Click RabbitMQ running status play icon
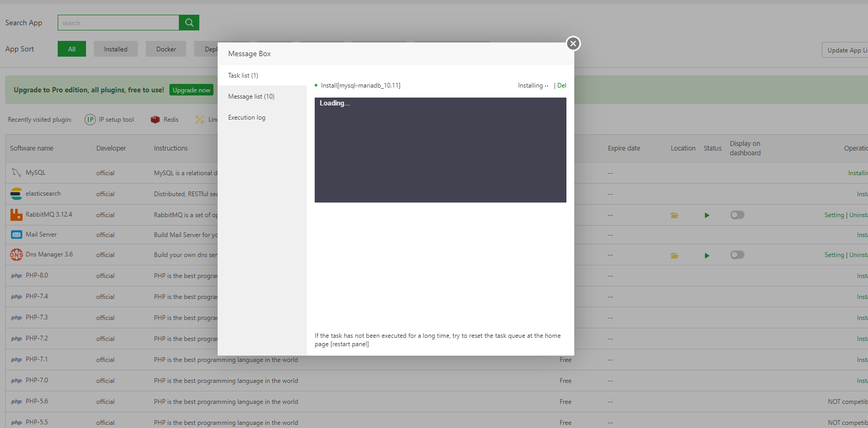Screen dimensions: 868x428 click(x=707, y=215)
